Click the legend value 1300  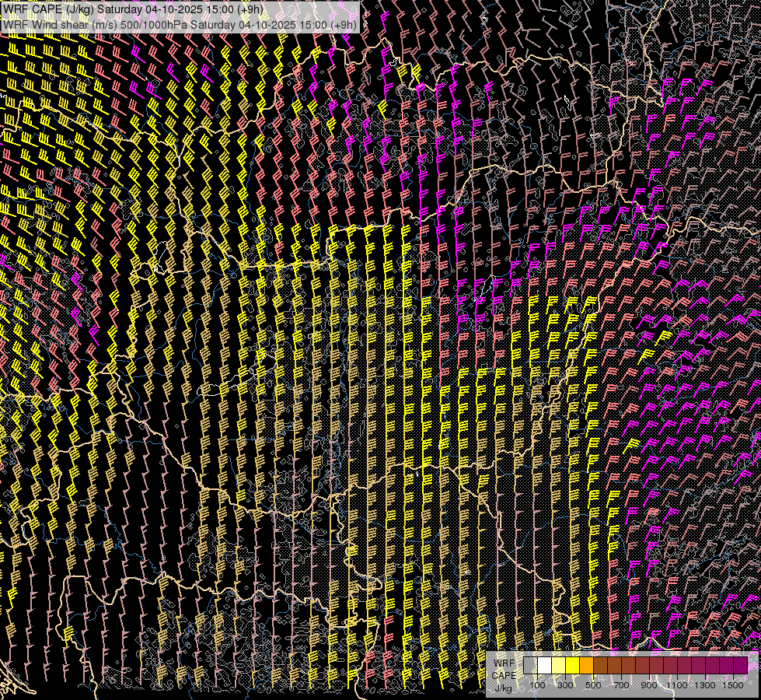point(705,685)
